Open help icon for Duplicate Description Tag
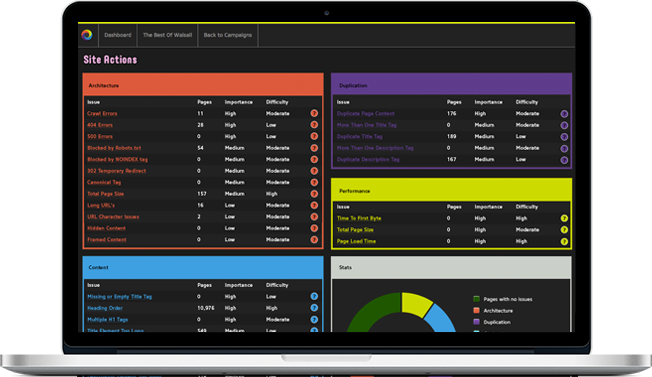652x377 pixels. pyautogui.click(x=564, y=160)
